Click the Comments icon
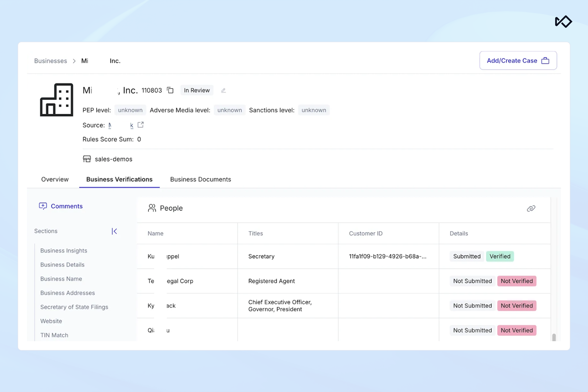The image size is (588, 392). [43, 206]
